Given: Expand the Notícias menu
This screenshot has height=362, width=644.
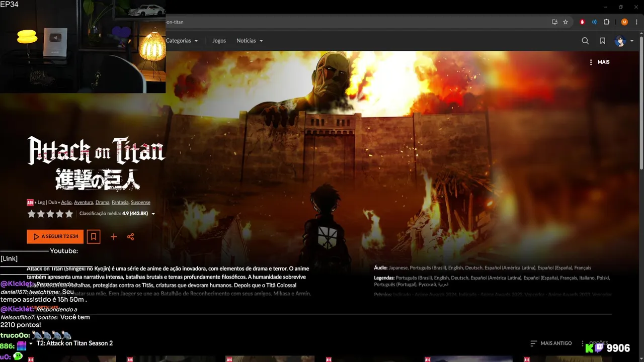Looking at the screenshot, I should pos(250,41).
